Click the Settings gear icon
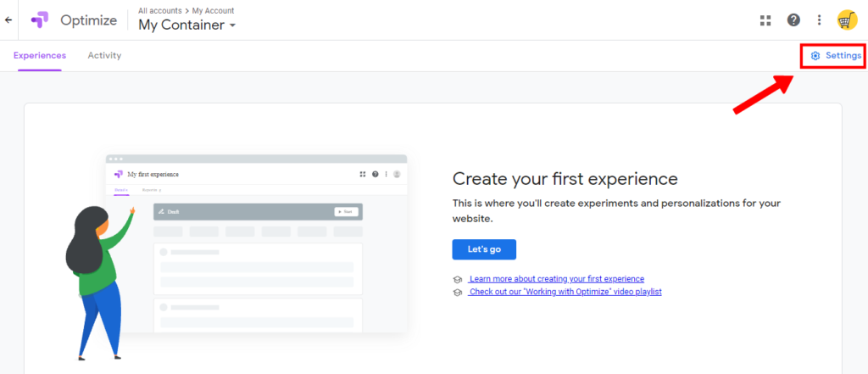868x374 pixels. [x=815, y=56]
